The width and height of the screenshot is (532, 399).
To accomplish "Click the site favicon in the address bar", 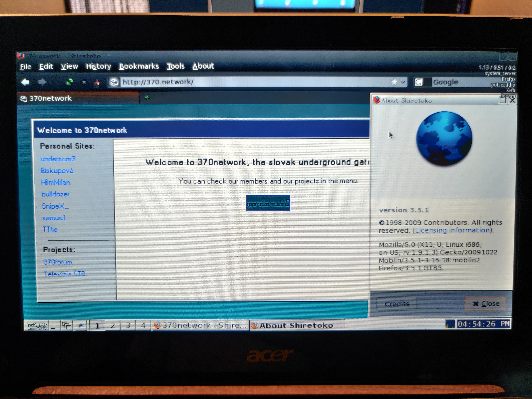I will [x=114, y=82].
